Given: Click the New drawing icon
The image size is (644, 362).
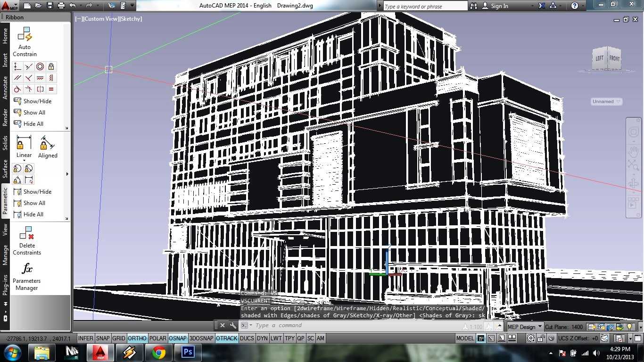Looking at the screenshot, I should (x=27, y=6).
